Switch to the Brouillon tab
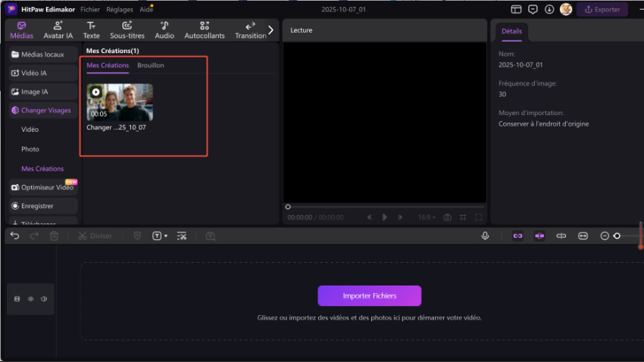 (150, 66)
